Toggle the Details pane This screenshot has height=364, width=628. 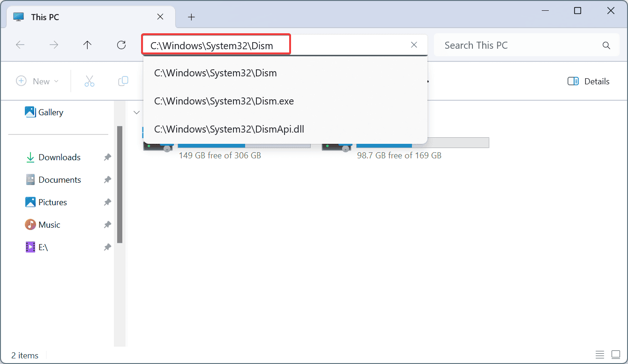coord(588,81)
